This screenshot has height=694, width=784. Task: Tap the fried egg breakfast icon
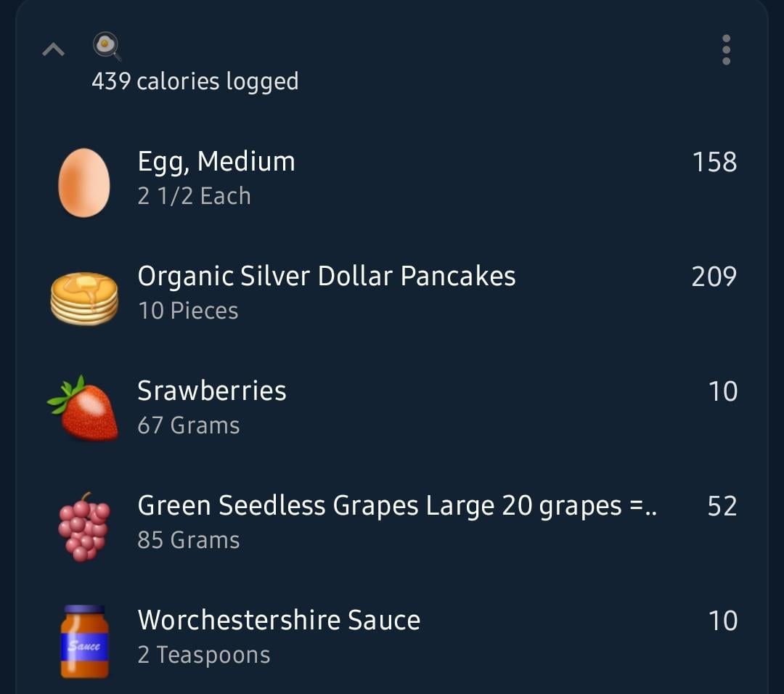pos(107,46)
